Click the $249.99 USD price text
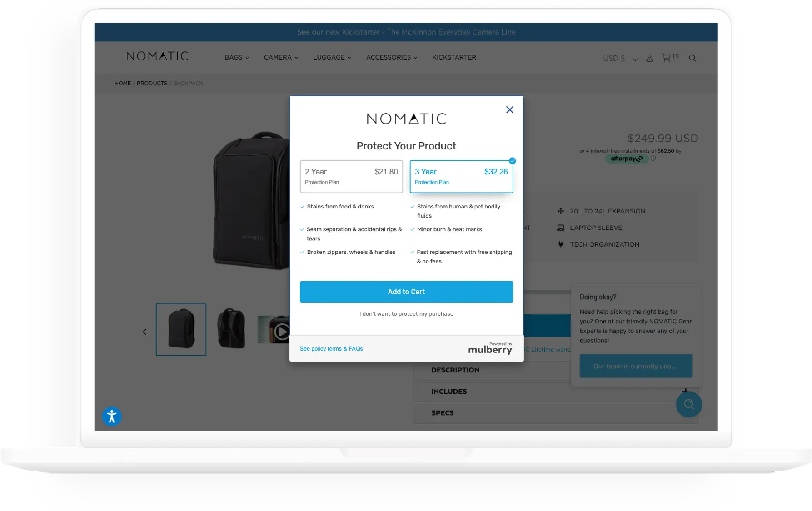The image size is (812, 511). point(663,138)
